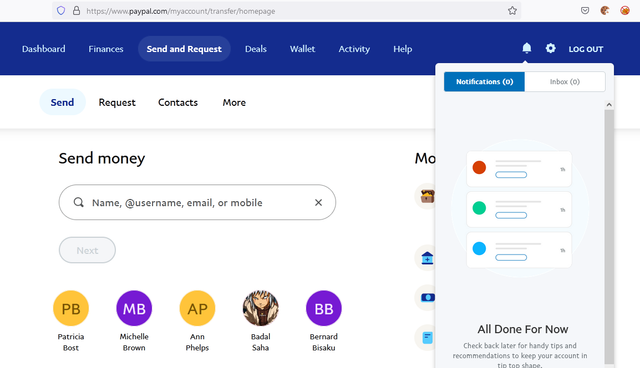The image size is (640, 368).
Task: Click the scroll-up arrow in notifications panel
Action: [x=609, y=105]
